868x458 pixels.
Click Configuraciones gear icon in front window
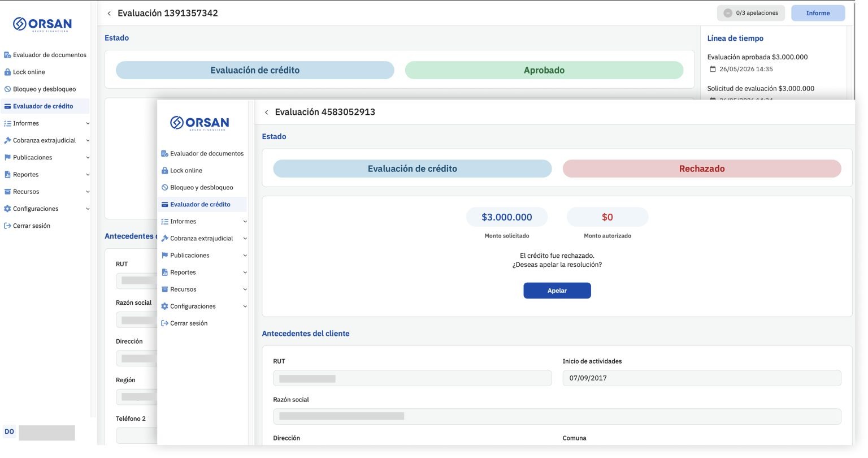164,306
